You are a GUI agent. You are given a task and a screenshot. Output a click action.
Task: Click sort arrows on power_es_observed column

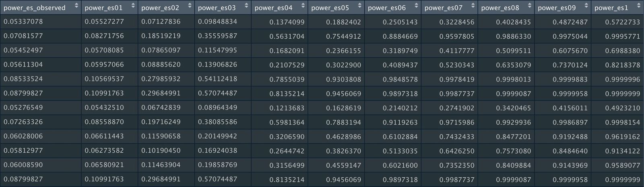point(76,6)
